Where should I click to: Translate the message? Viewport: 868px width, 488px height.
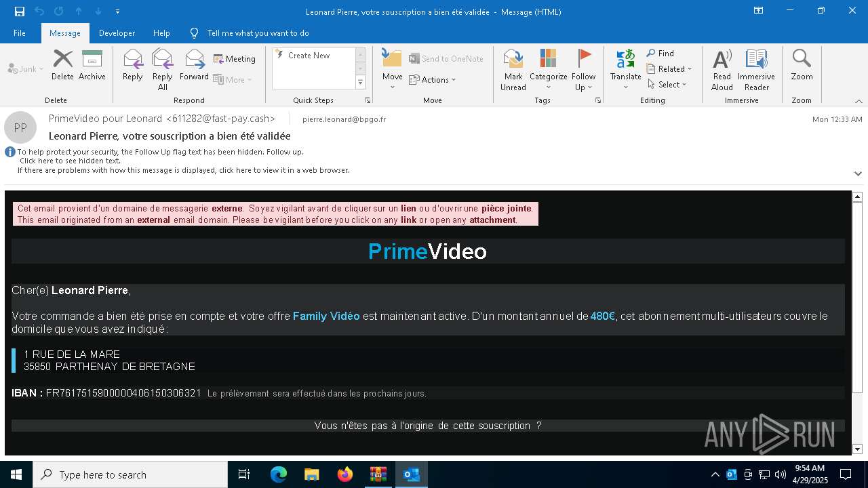tap(625, 70)
